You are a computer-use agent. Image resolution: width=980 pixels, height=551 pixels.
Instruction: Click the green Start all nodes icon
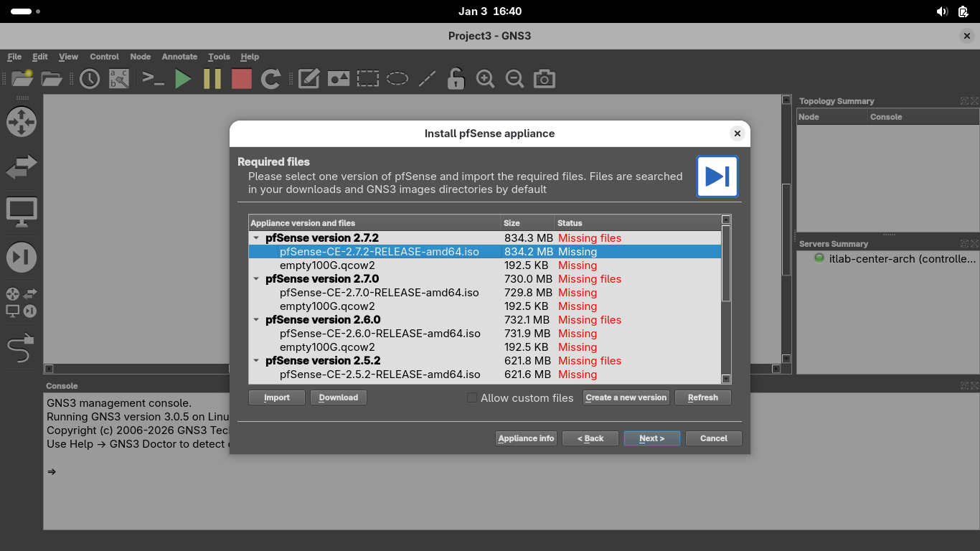tap(183, 79)
